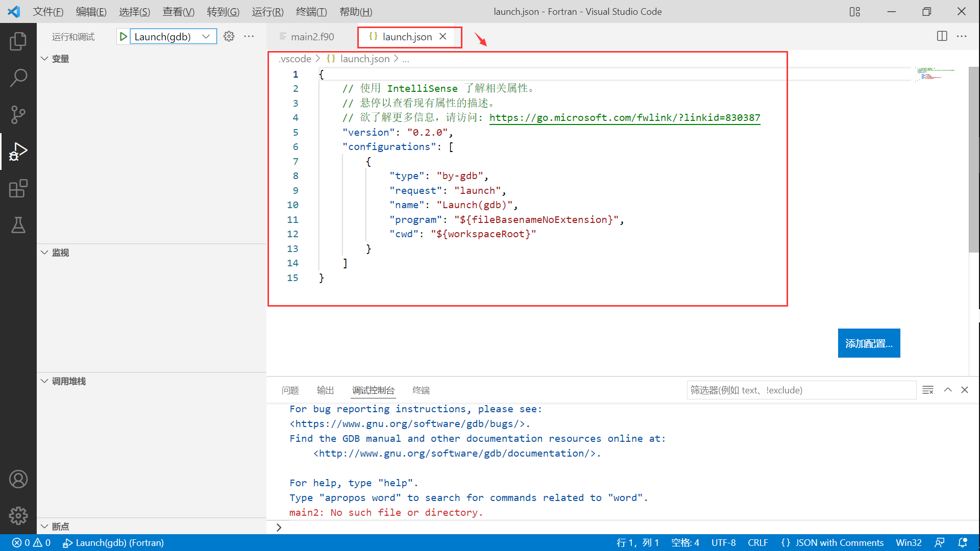Focus the debug console filter field

point(801,390)
